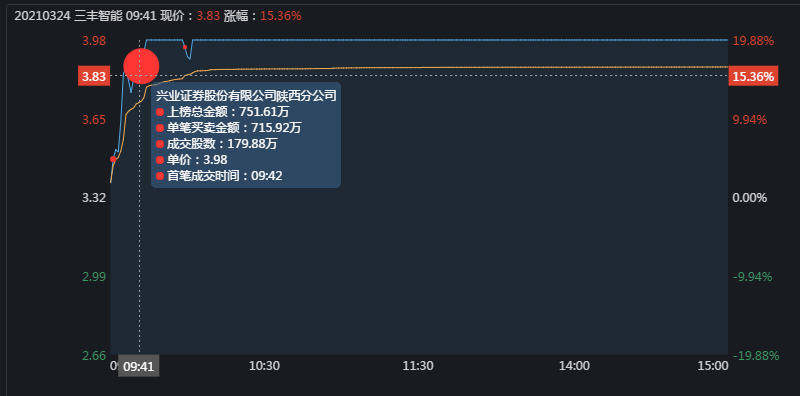The width and height of the screenshot is (800, 396).
Task: Click red bullet beside 首笔成交时间
Action: [160, 176]
